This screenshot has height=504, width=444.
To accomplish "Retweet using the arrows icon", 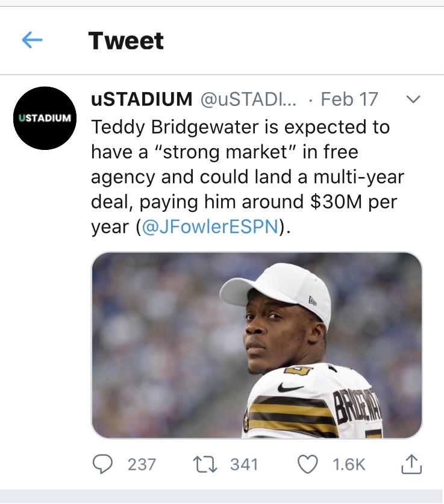I will click(x=205, y=464).
